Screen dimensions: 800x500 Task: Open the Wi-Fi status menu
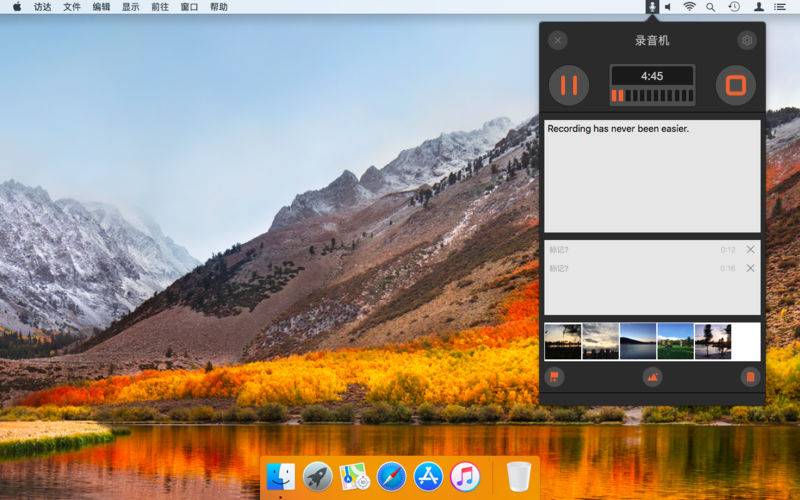tap(689, 7)
